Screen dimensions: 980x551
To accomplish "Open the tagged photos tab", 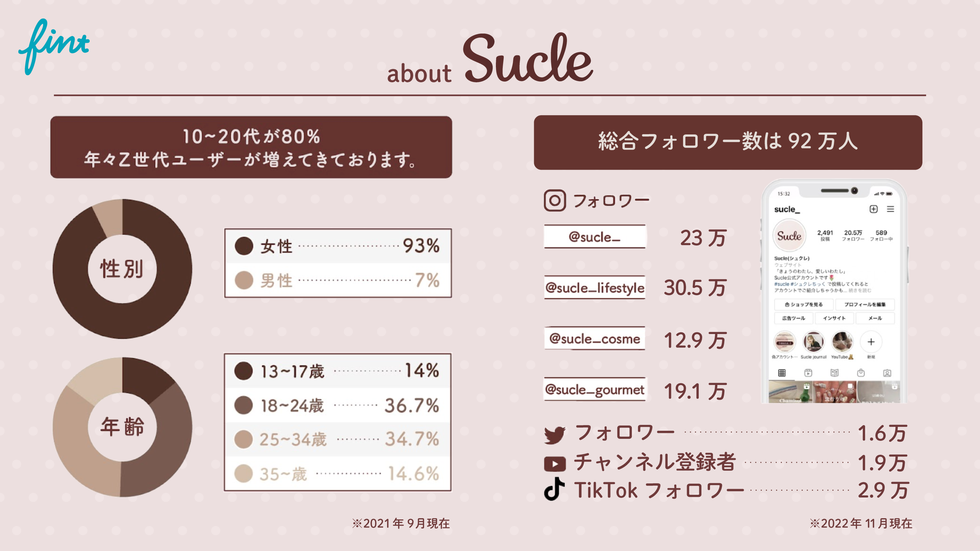I will 887,373.
